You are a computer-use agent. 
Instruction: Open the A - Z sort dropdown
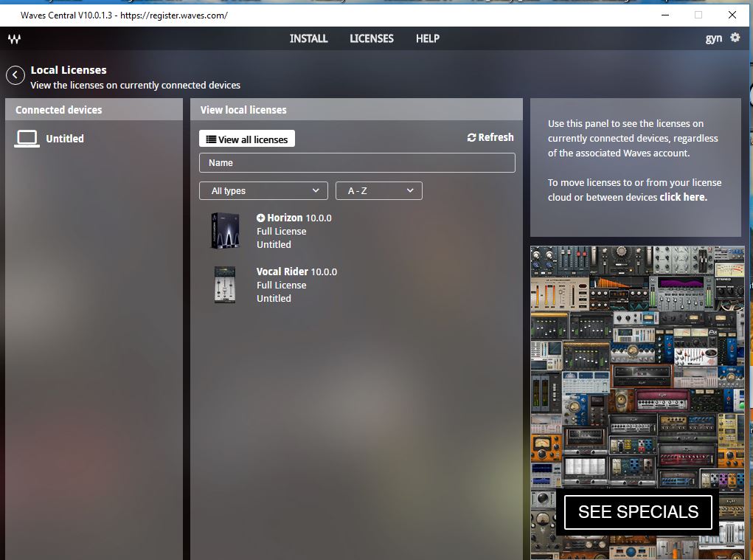tap(378, 191)
